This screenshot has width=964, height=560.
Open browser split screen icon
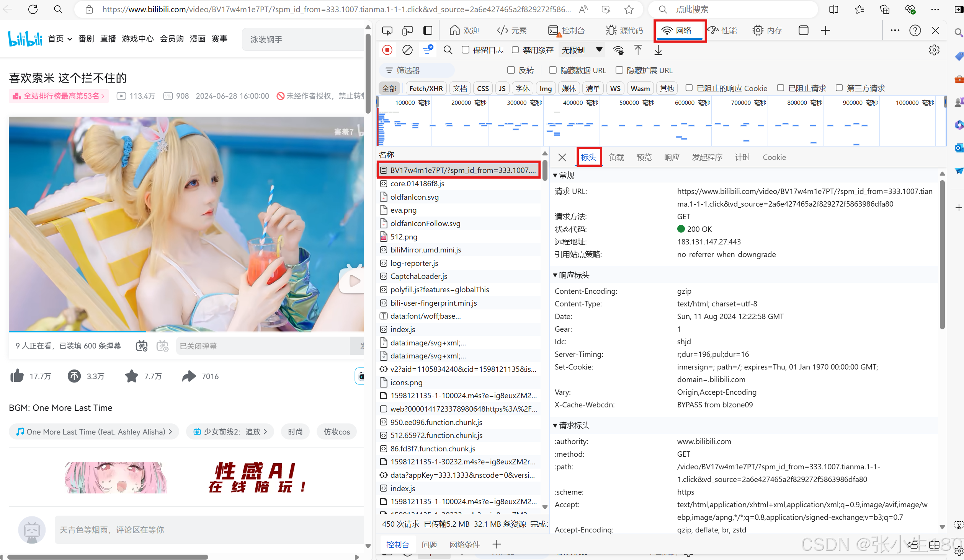[x=833, y=10]
